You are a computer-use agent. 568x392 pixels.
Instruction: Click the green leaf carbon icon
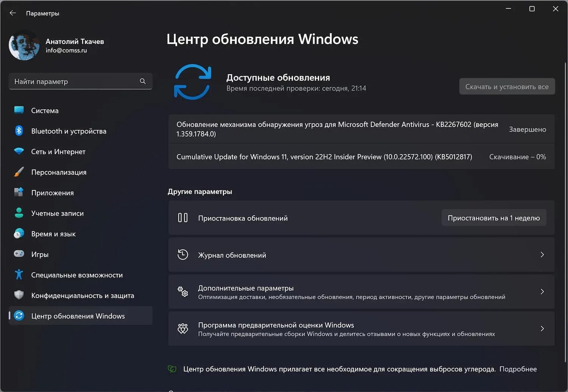172,369
